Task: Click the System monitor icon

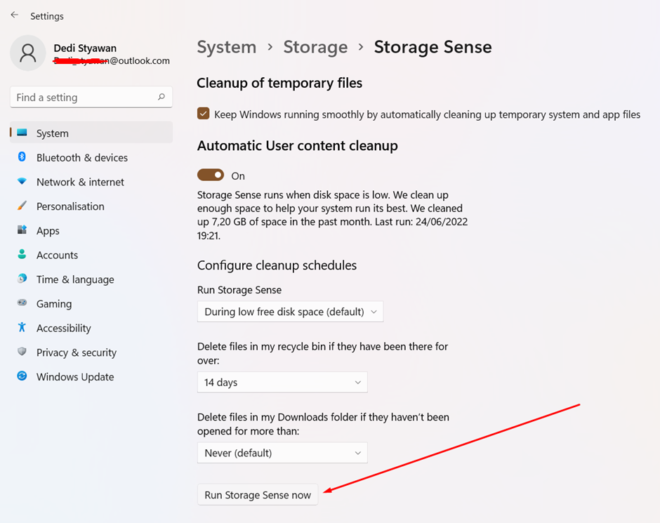Action: pos(22,133)
